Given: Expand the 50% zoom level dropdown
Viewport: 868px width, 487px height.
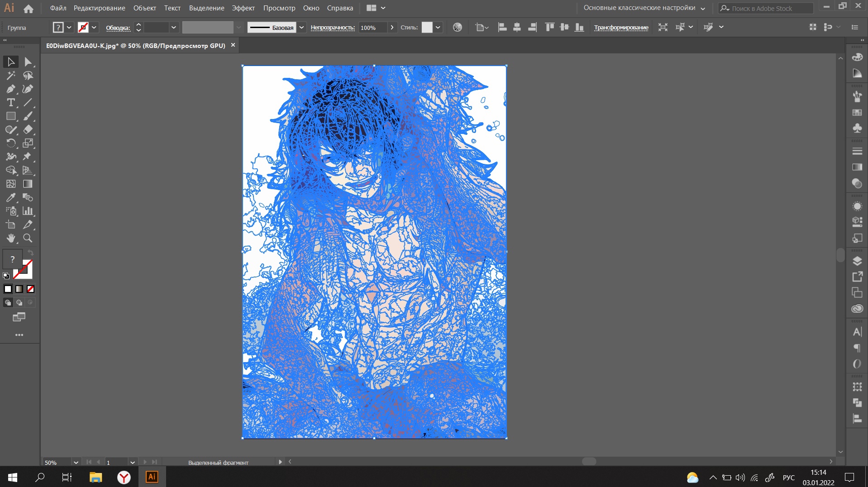Looking at the screenshot, I should [x=76, y=463].
